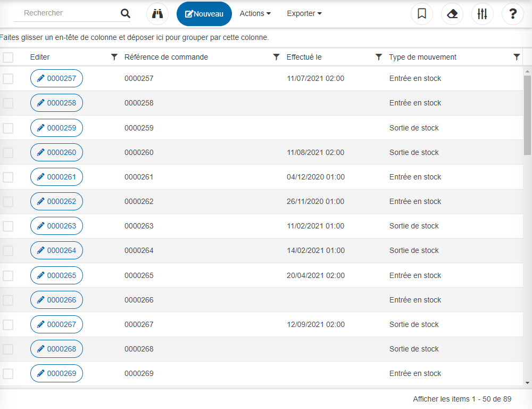
Task: Filter the Effectué le column
Action: coord(379,57)
